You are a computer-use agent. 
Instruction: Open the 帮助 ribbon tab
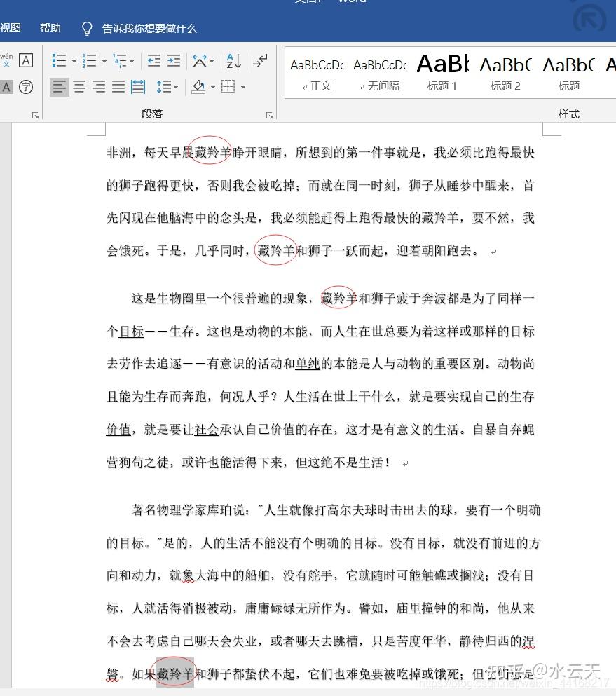pyautogui.click(x=50, y=28)
